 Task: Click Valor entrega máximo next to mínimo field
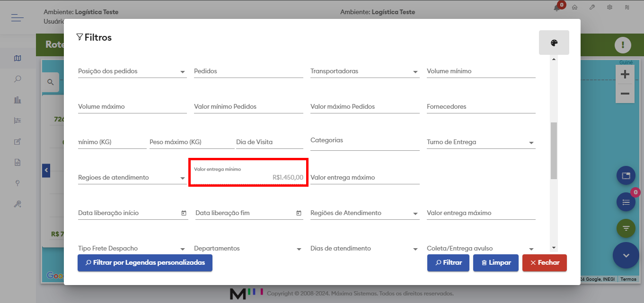coord(365,178)
